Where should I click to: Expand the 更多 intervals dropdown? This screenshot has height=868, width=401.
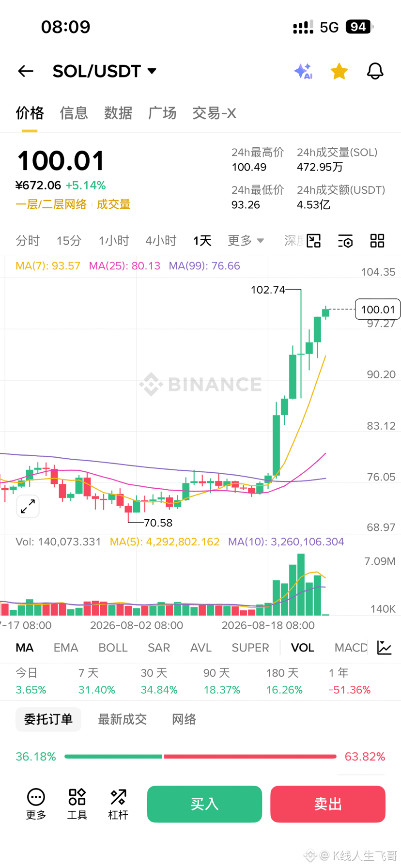tap(246, 241)
